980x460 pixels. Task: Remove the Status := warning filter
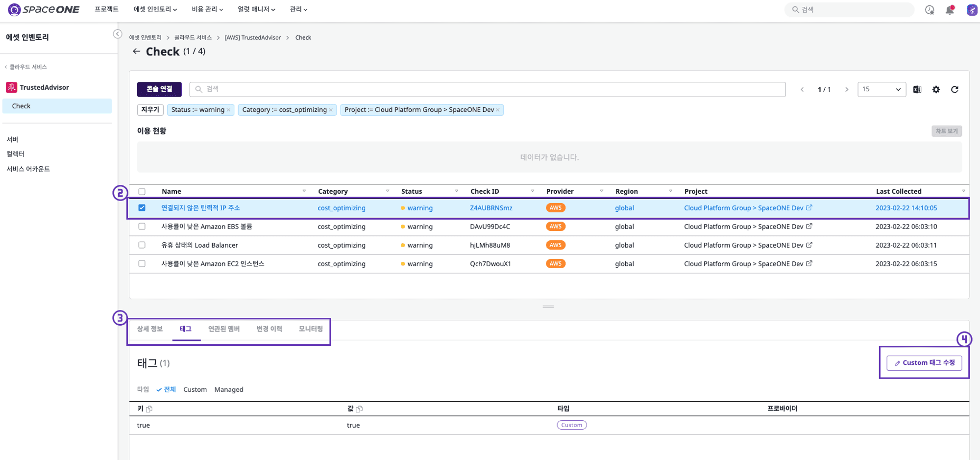tap(228, 110)
